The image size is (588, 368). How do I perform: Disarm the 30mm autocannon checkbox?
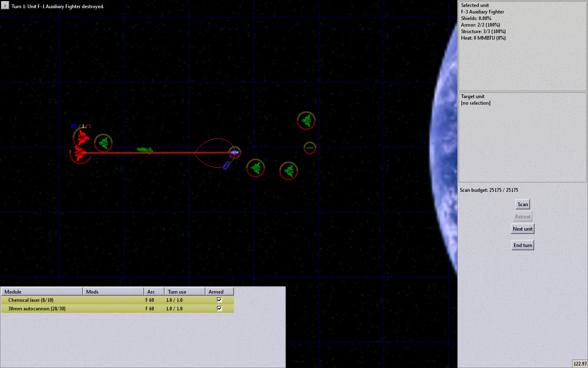(x=219, y=308)
